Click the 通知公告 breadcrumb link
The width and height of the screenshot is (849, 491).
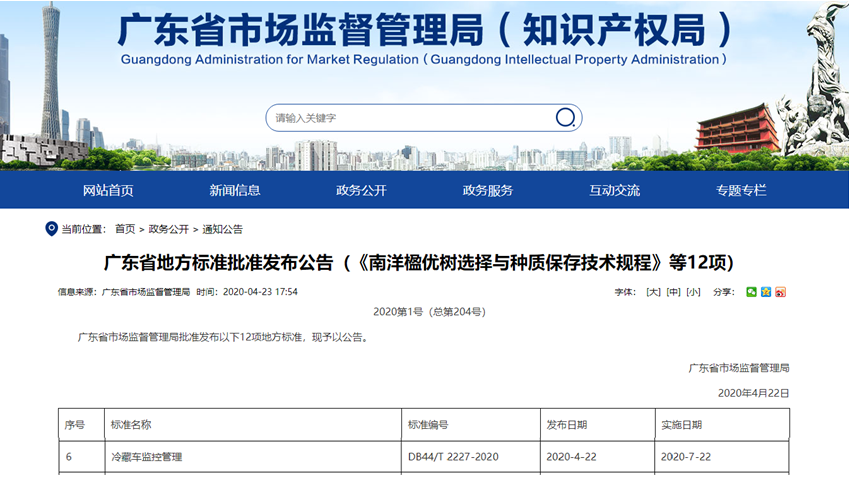223,229
